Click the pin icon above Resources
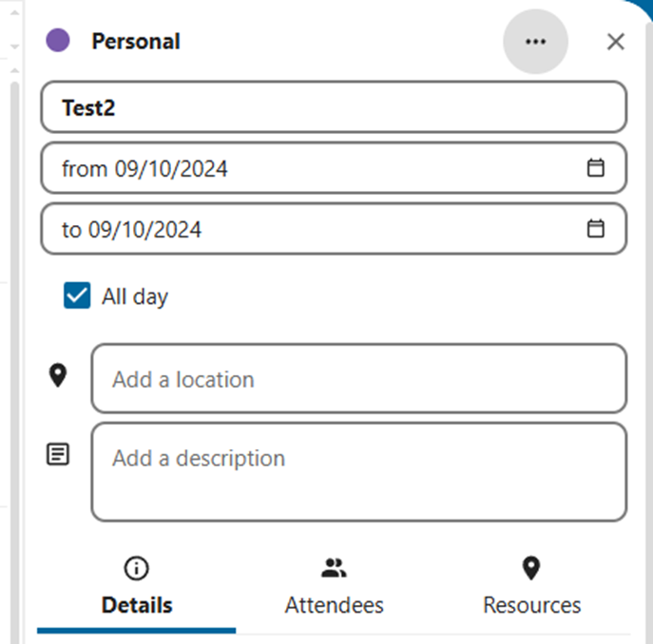This screenshot has width=653, height=644. pyautogui.click(x=531, y=569)
